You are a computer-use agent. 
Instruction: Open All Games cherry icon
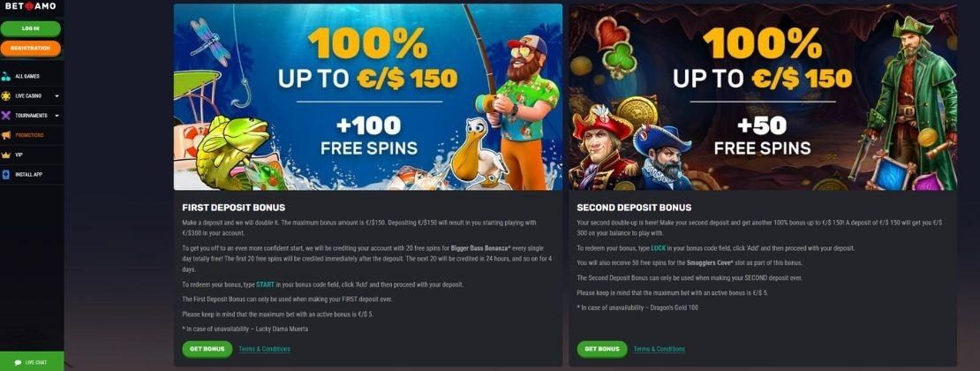coord(6,76)
